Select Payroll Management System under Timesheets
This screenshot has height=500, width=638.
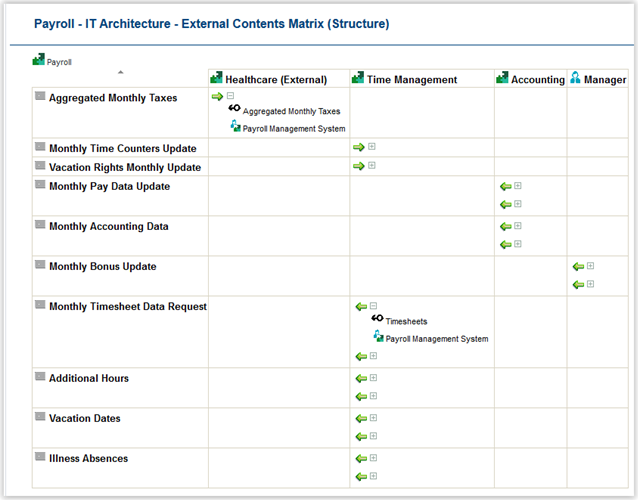[437, 339]
